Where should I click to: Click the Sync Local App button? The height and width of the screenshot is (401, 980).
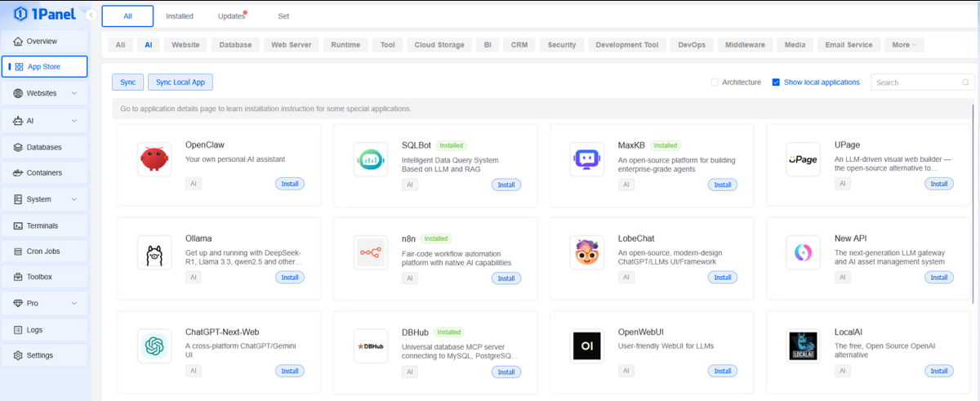180,82
